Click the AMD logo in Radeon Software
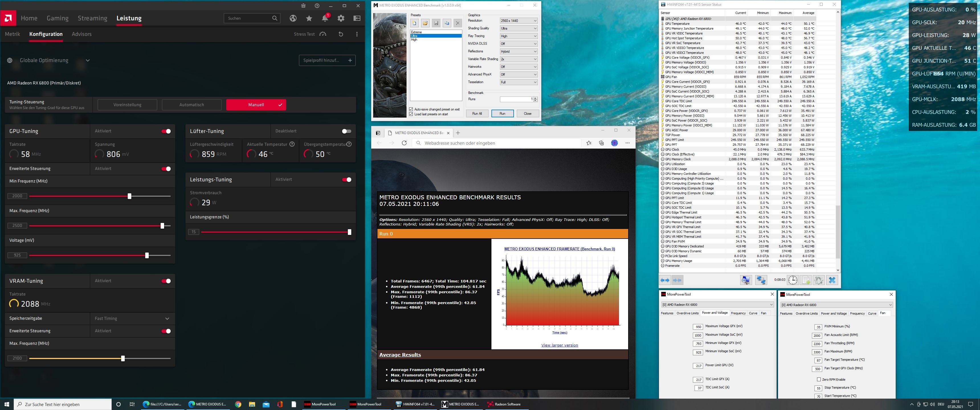Viewport: 980px width, 410px height. click(8, 18)
